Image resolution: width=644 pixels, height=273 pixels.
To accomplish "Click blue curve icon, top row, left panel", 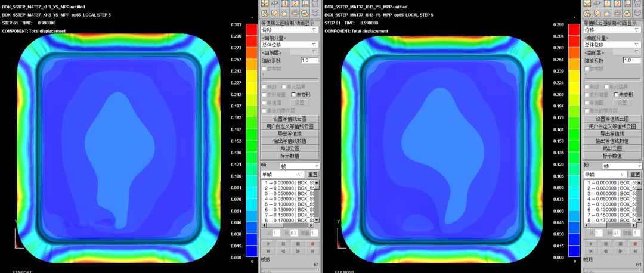I will click(315, 4).
